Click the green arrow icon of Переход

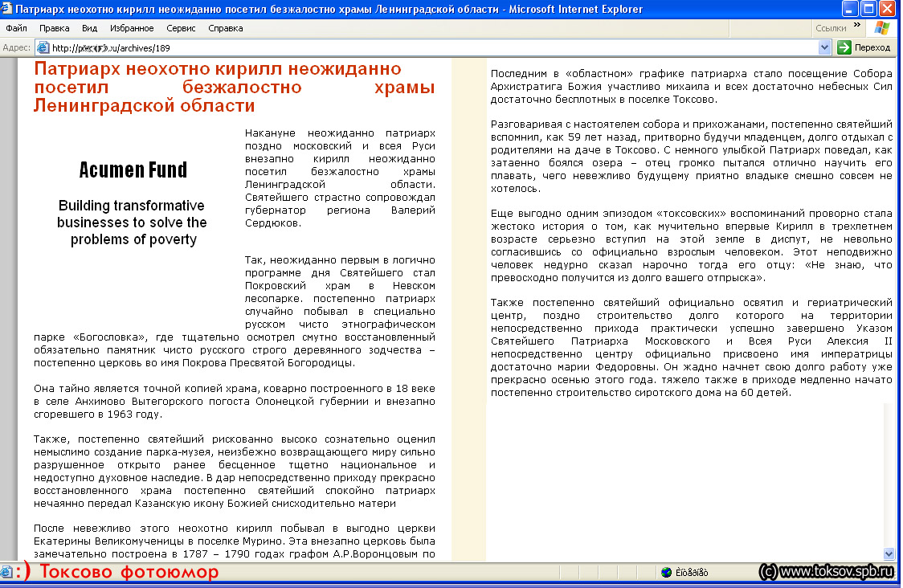tap(844, 48)
